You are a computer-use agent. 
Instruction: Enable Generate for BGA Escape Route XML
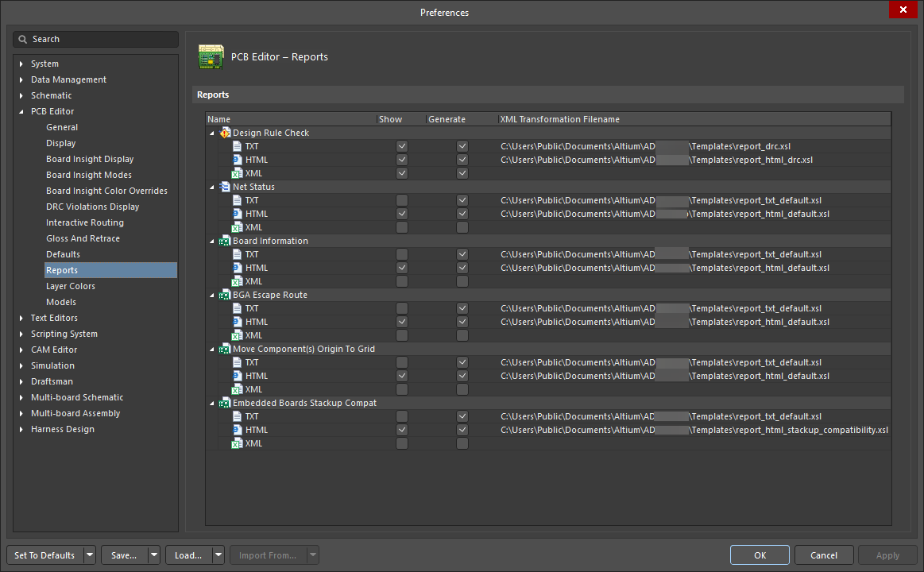pos(462,334)
